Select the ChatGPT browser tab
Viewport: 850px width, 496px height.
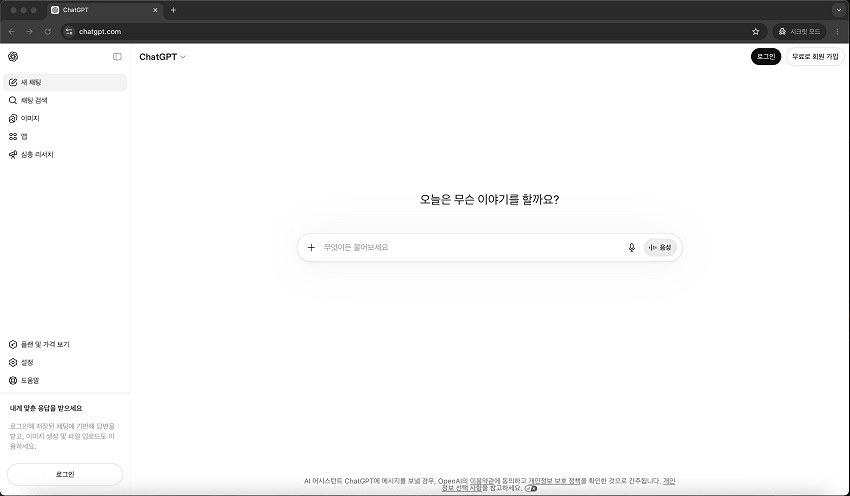point(103,10)
